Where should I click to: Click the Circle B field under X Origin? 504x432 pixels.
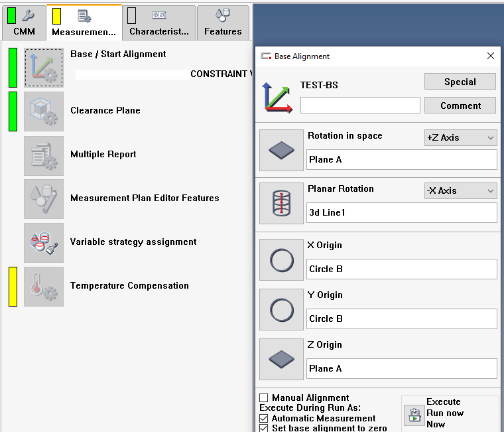(x=402, y=269)
